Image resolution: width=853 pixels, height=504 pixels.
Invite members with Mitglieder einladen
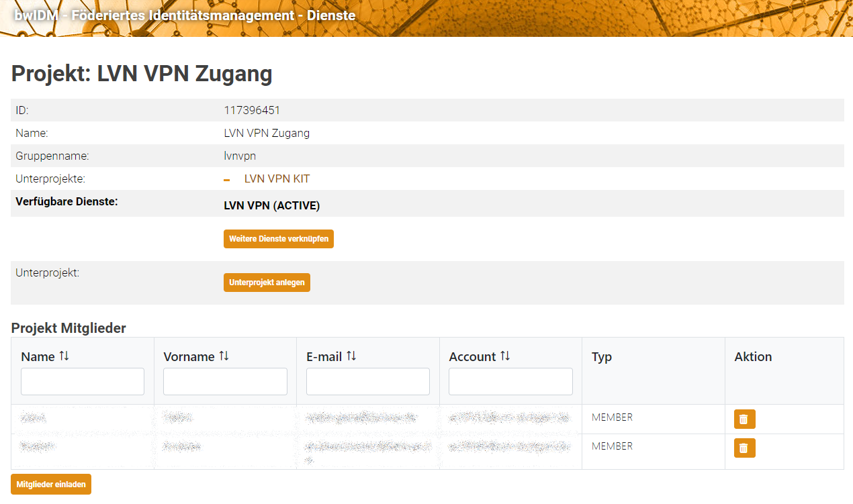point(51,485)
